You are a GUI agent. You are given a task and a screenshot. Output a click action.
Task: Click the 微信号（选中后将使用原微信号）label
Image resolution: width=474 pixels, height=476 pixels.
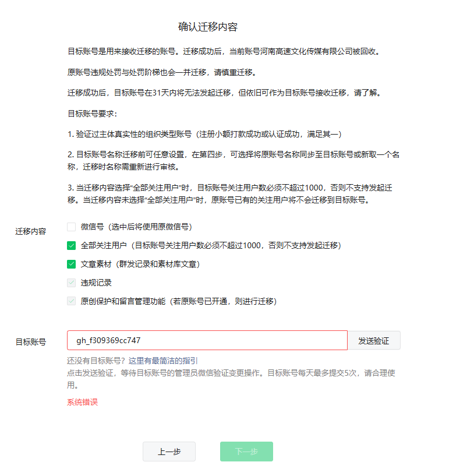136,227
